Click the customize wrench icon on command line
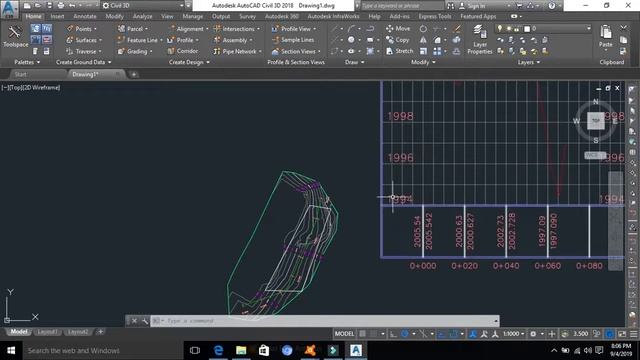This screenshot has width=640, height=360. 144,321
